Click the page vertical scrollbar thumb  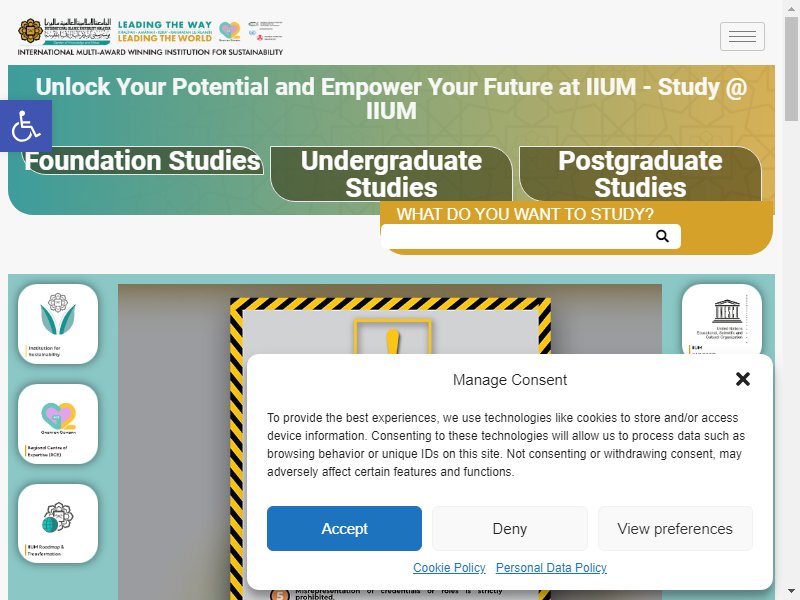pyautogui.click(x=791, y=69)
